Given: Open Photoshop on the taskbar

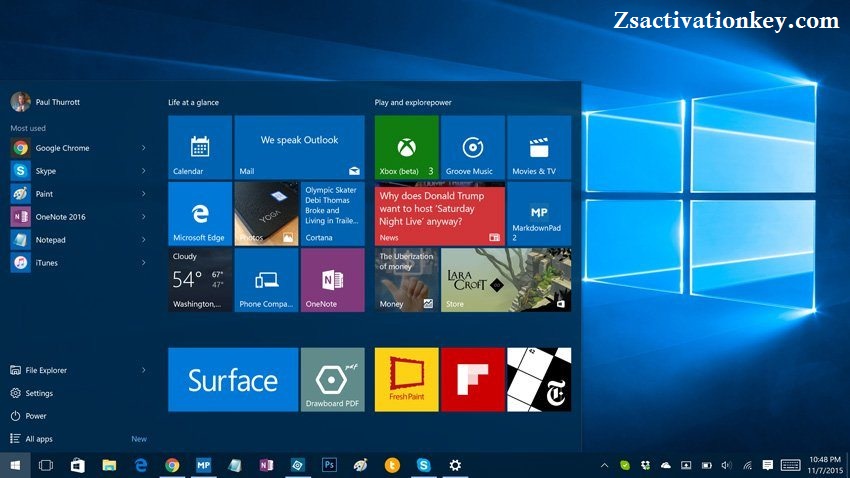Looking at the screenshot, I should (x=329, y=465).
